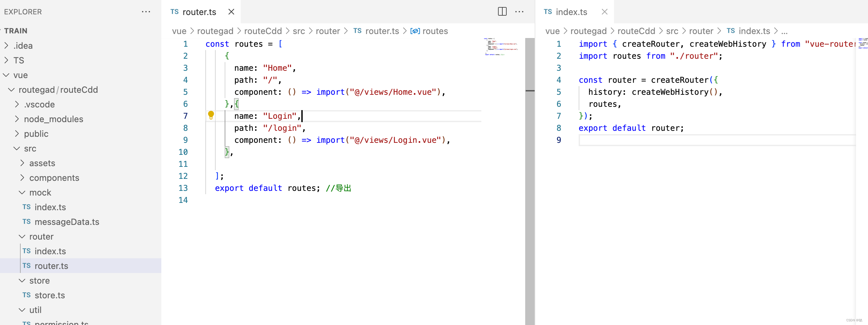
Task: Expand the assets folder
Action: [81, 163]
